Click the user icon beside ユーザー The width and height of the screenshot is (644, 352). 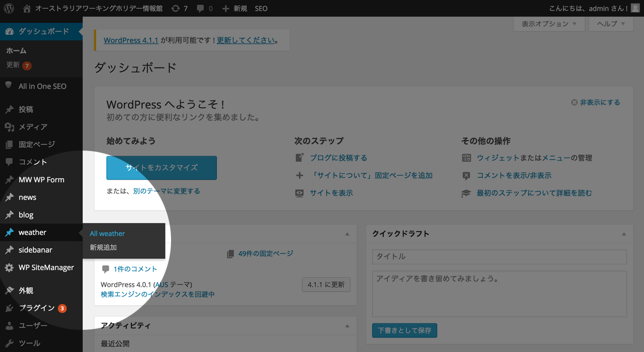(x=9, y=326)
